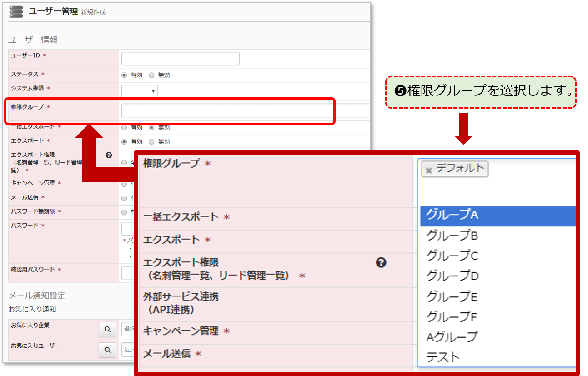Click the small help icon beside エクスポート権限 in the background form
588x376 pixels.
point(109,155)
